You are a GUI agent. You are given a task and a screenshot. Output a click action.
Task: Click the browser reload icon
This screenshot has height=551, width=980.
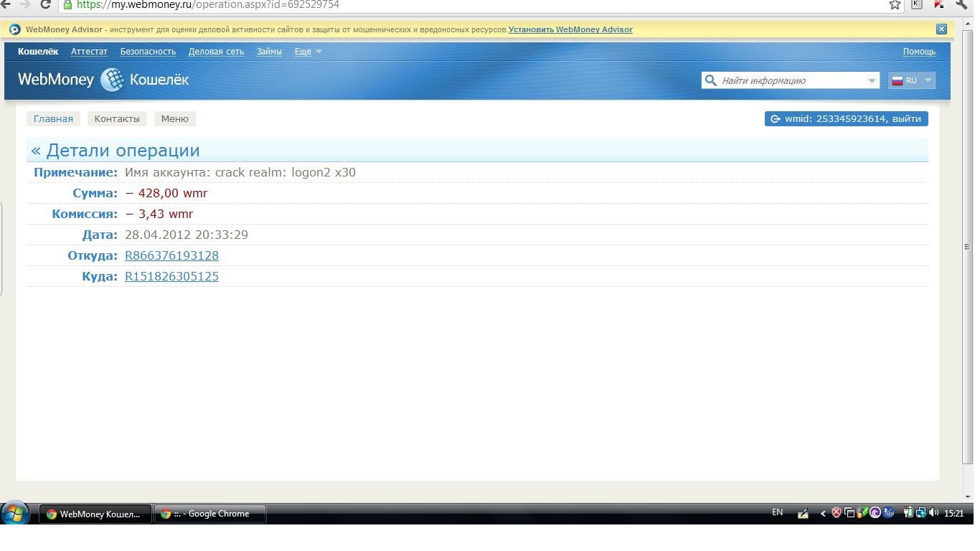[45, 5]
